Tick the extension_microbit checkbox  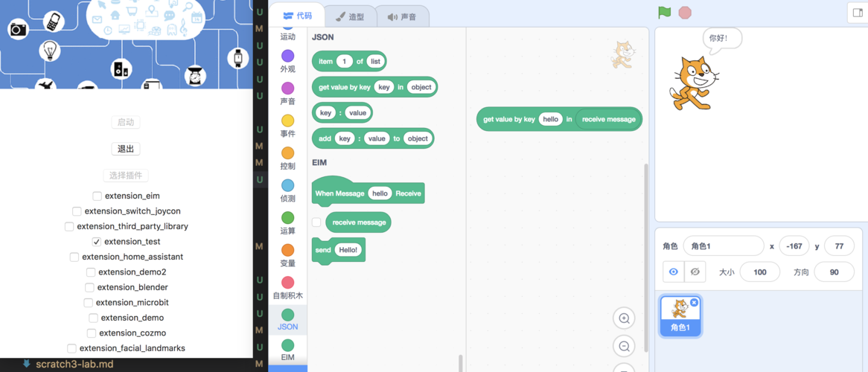pyautogui.click(x=88, y=303)
